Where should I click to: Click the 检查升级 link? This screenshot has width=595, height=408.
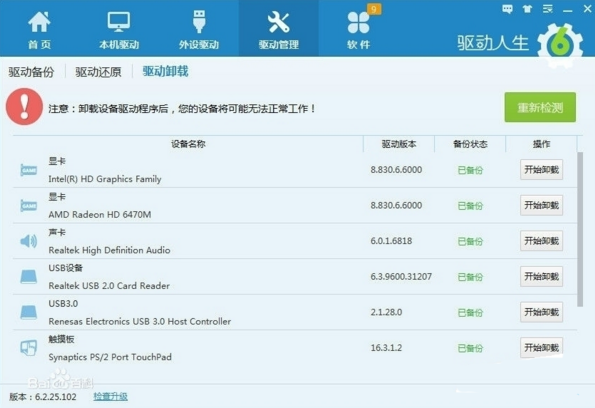tap(110, 397)
